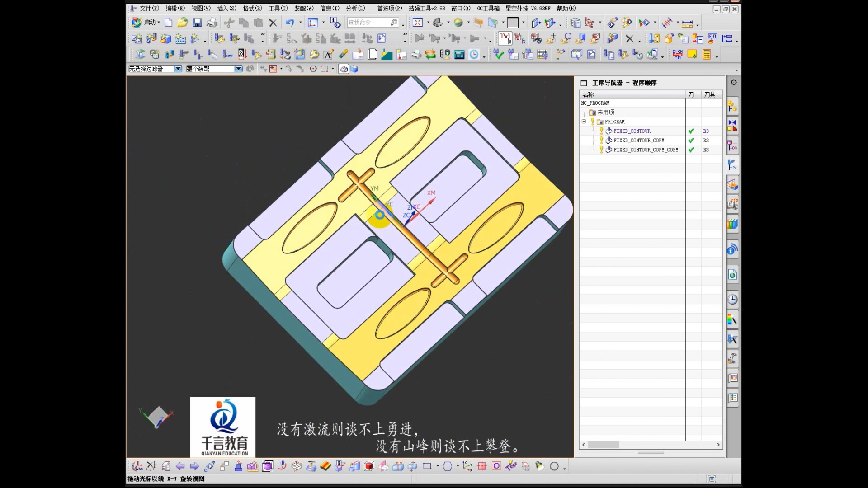Open a part file with the folder icon
868x488 pixels.
click(182, 22)
